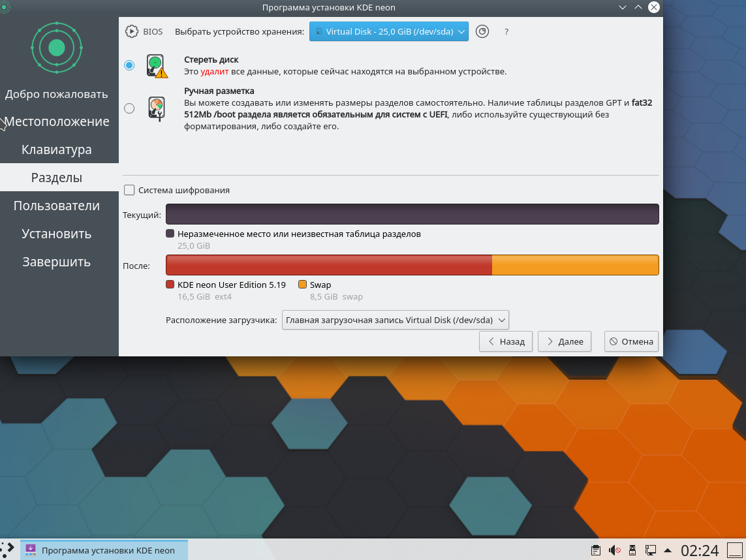Click the Расположение загрузчика label
Screen dimensions: 746x560
pos(221,320)
